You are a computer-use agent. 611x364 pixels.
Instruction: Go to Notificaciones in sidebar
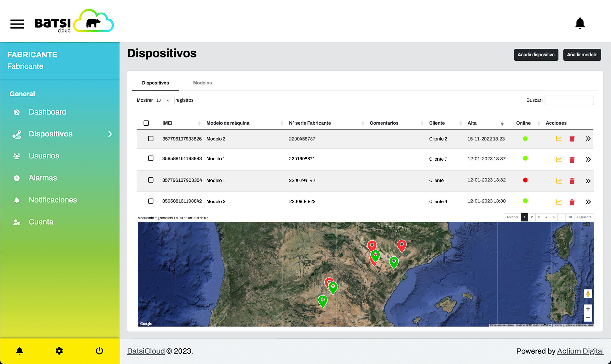53,200
